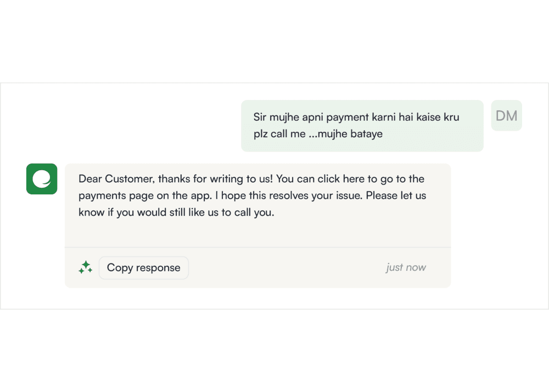Click 'Please let us' at line end
549x392 pixels.
pyautogui.click(x=396, y=195)
